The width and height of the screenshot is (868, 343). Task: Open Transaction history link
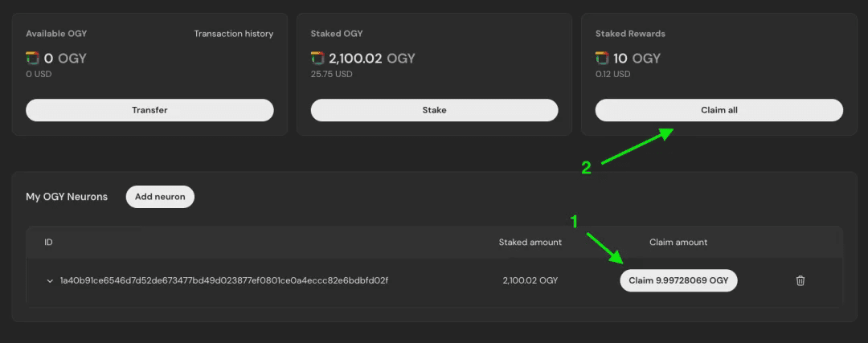[x=234, y=34]
